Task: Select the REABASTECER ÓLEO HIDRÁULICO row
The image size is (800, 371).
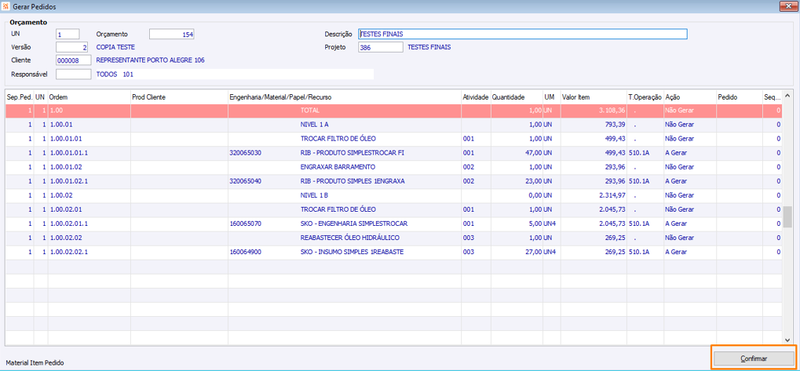Action: 393,238
